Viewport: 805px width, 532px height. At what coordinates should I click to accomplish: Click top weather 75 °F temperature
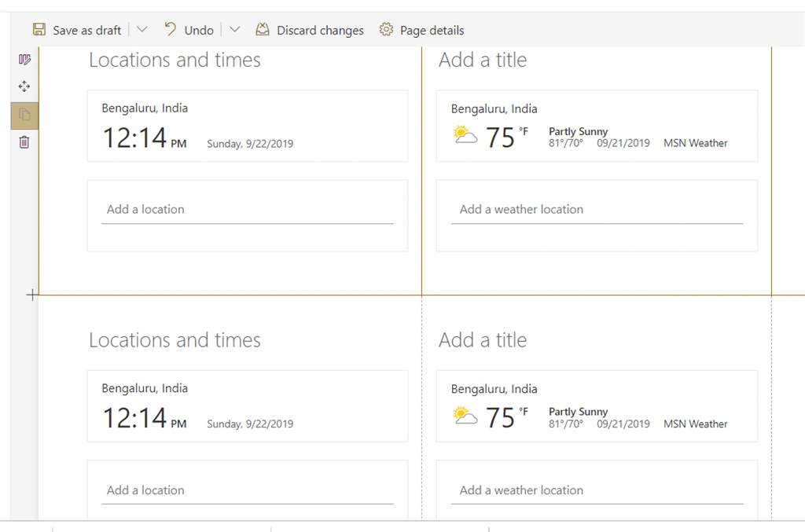507,138
